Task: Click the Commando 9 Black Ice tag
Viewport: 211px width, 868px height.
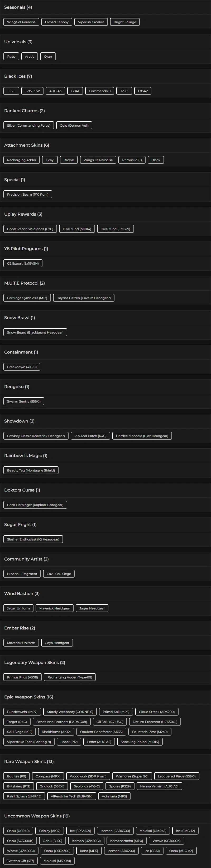Action: [100, 91]
